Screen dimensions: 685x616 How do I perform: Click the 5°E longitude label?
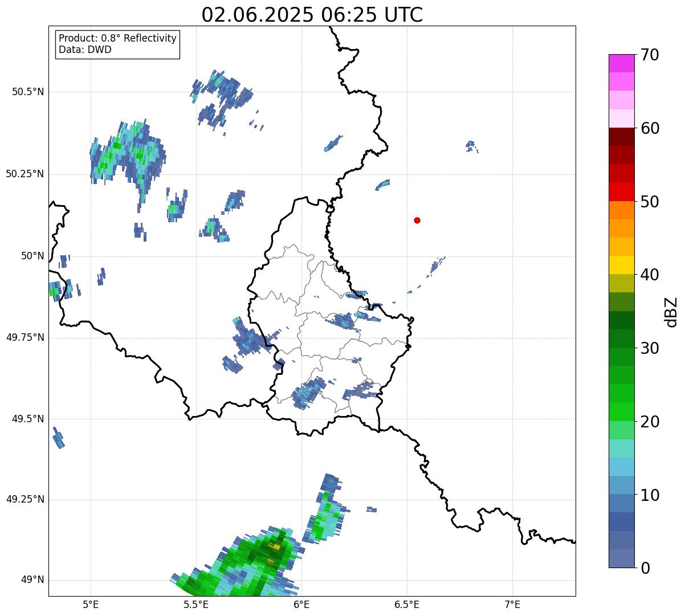coord(91,604)
